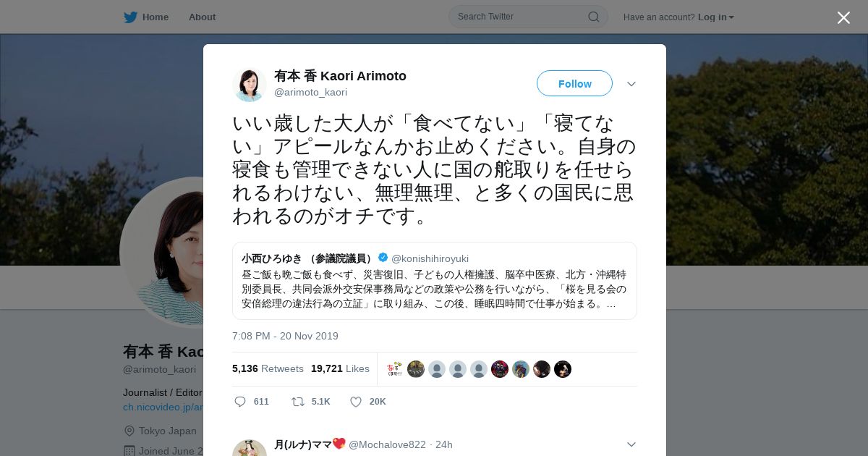The height and width of the screenshot is (456, 868).
Task: Retweet using the retweet arrows icon
Action: click(297, 401)
